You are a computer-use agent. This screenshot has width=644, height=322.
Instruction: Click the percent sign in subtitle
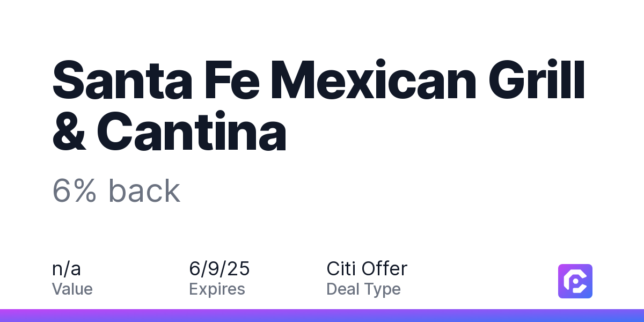85,191
